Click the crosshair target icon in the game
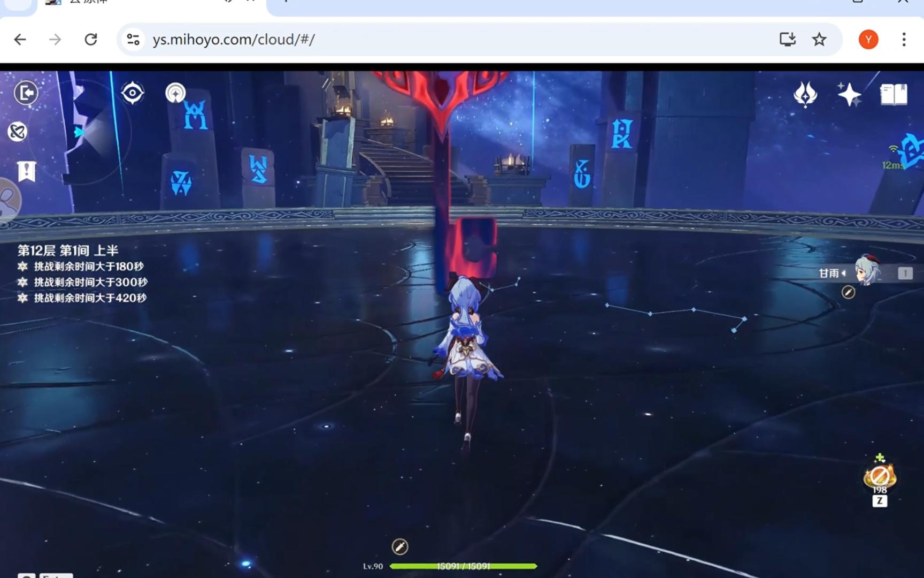 (133, 93)
